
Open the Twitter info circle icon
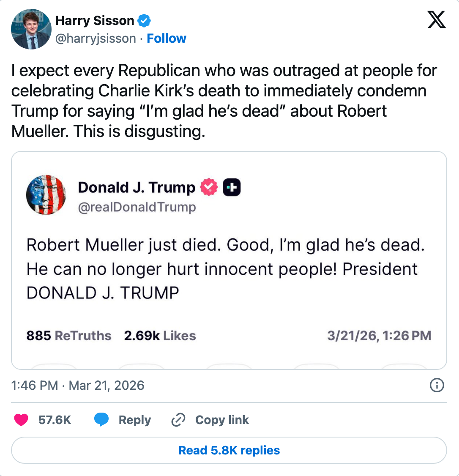(437, 385)
